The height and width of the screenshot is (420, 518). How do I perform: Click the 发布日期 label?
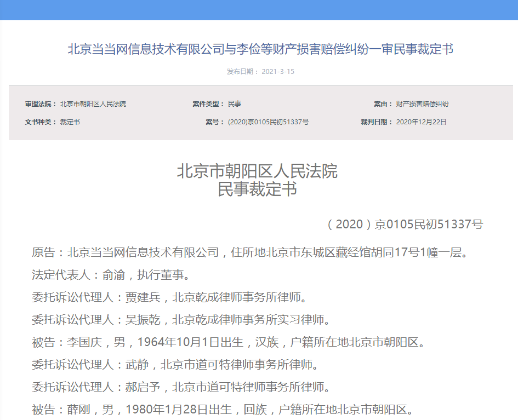pyautogui.click(x=242, y=72)
